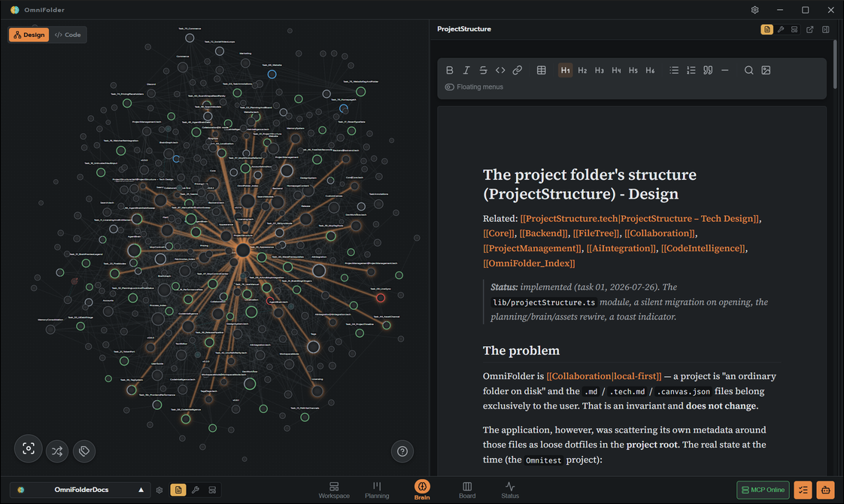Image resolution: width=844 pixels, height=504 pixels.
Task: Open the task checklist button in the status bar
Action: pyautogui.click(x=803, y=490)
